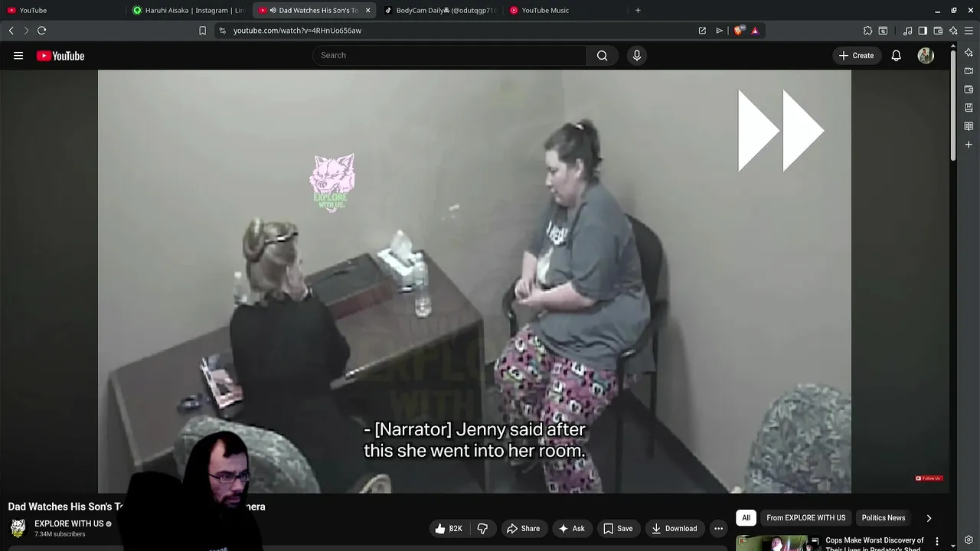Show more filter chips with right chevron
The image size is (980, 551).
click(x=929, y=518)
